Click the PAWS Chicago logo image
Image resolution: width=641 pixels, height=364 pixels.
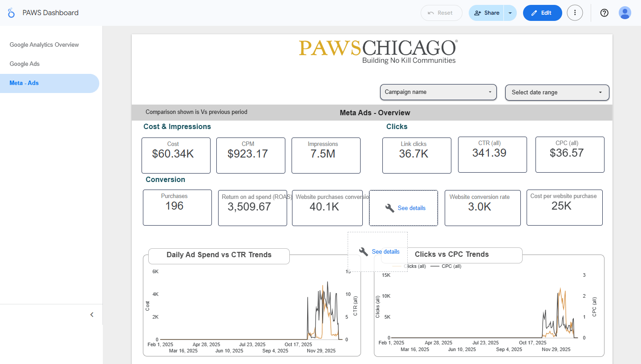point(378,52)
